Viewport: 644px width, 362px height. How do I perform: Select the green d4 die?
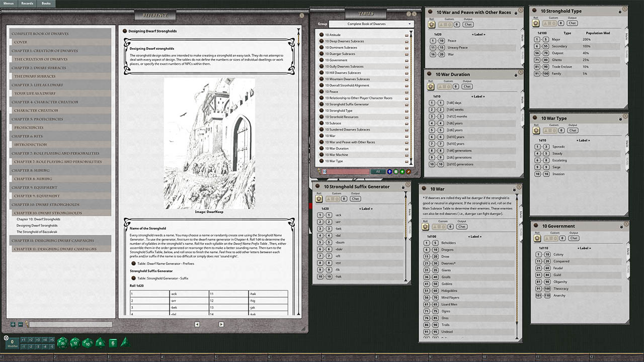coord(125,343)
